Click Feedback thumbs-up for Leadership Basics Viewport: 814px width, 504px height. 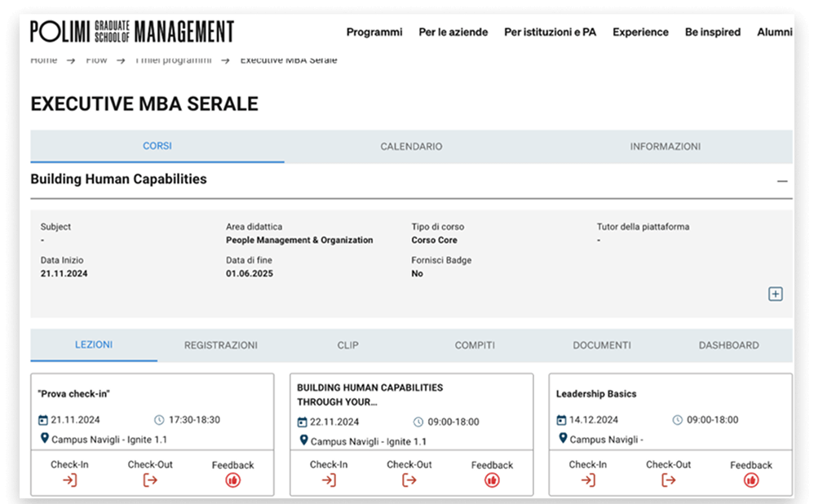[751, 480]
